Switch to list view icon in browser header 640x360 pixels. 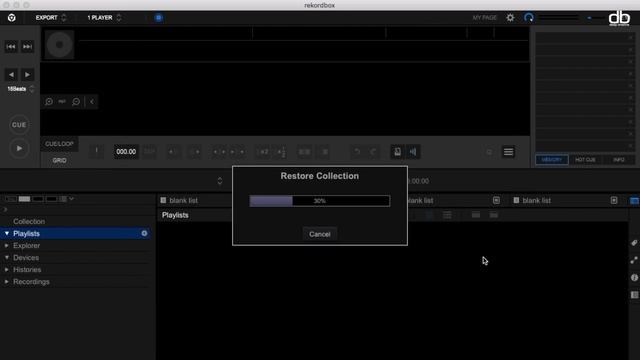[447, 215]
